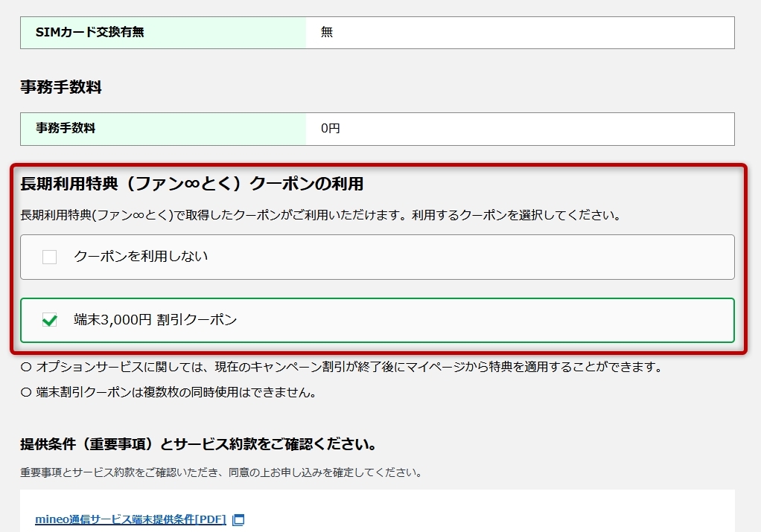Click the 0円 fee value cell
The width and height of the screenshot is (761, 532).
tap(519, 129)
